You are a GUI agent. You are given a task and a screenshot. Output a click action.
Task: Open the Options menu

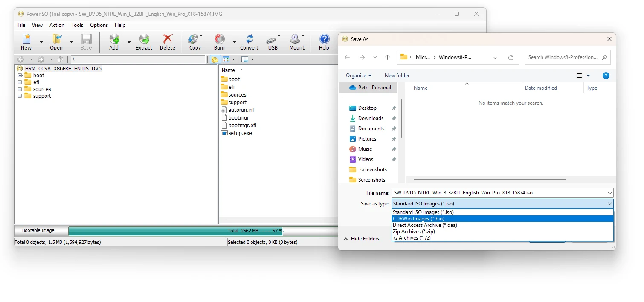tap(99, 25)
